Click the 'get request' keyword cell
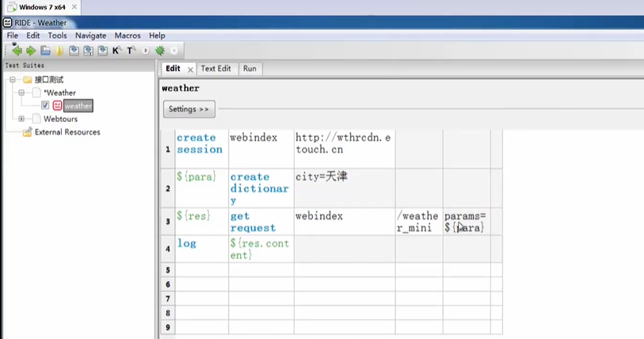Image resolution: width=644 pixels, height=339 pixels. click(261, 222)
